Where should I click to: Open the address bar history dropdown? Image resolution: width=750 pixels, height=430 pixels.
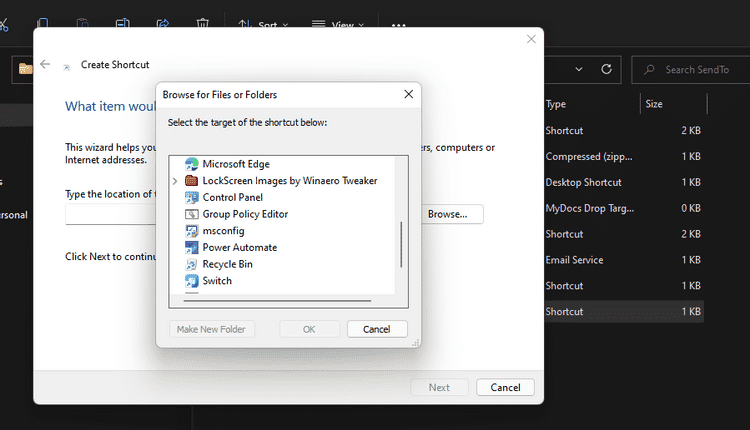tap(579, 70)
